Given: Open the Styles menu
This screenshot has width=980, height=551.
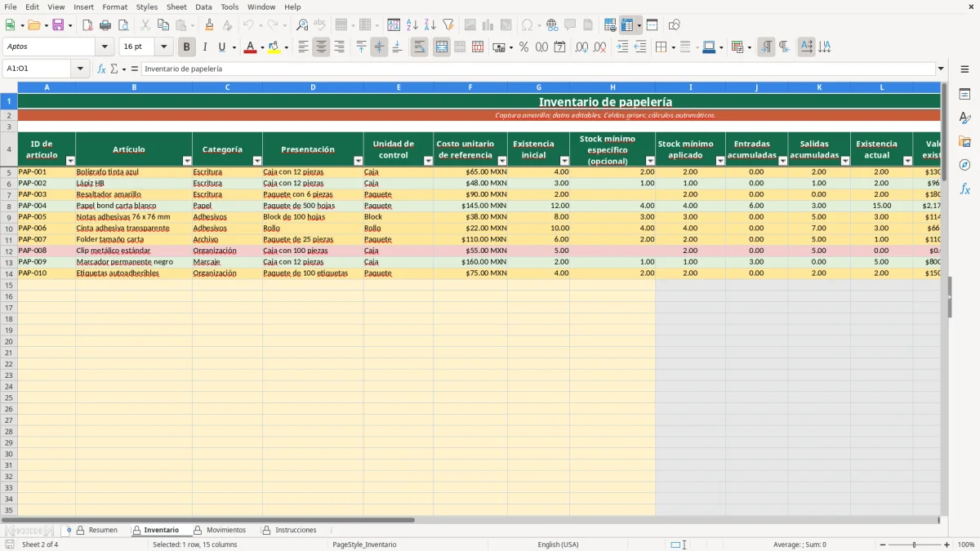Looking at the screenshot, I should (147, 7).
